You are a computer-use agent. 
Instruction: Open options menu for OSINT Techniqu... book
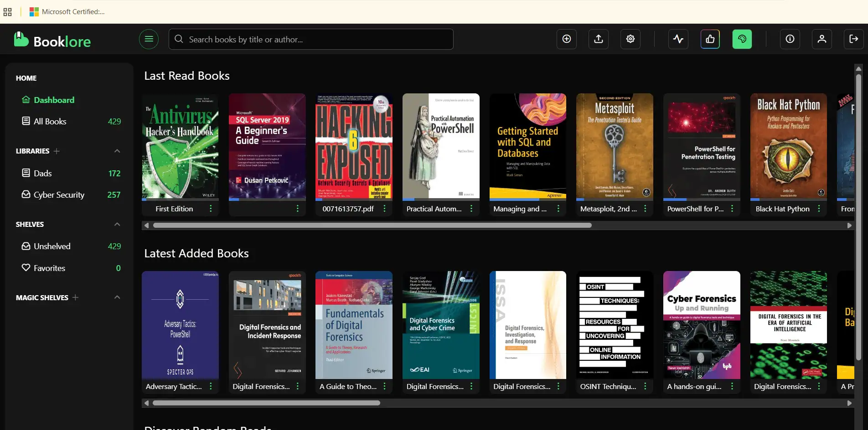[x=645, y=386]
